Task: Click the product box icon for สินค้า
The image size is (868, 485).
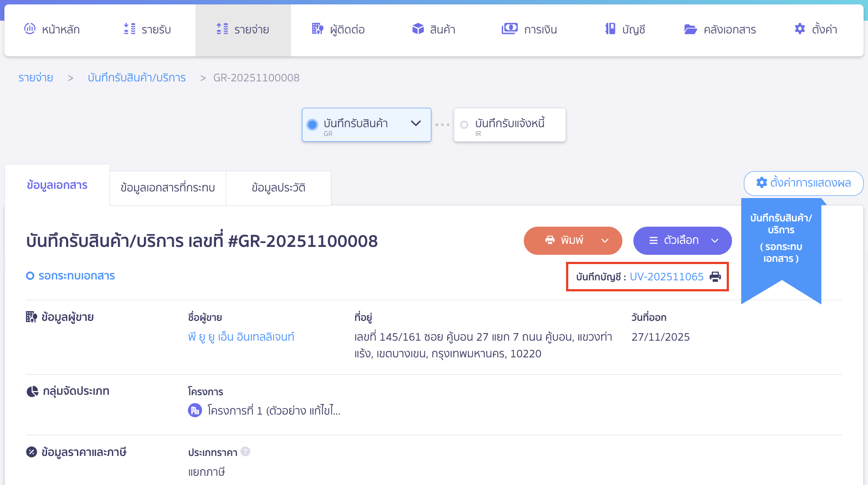Action: (x=418, y=29)
